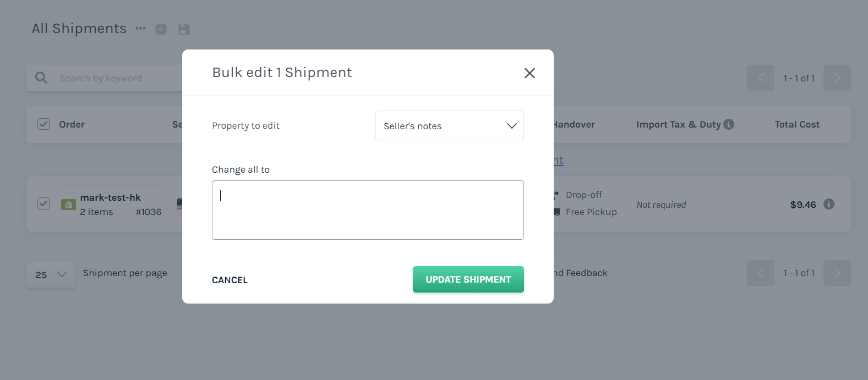Click the Search by keyword field

pos(118,78)
